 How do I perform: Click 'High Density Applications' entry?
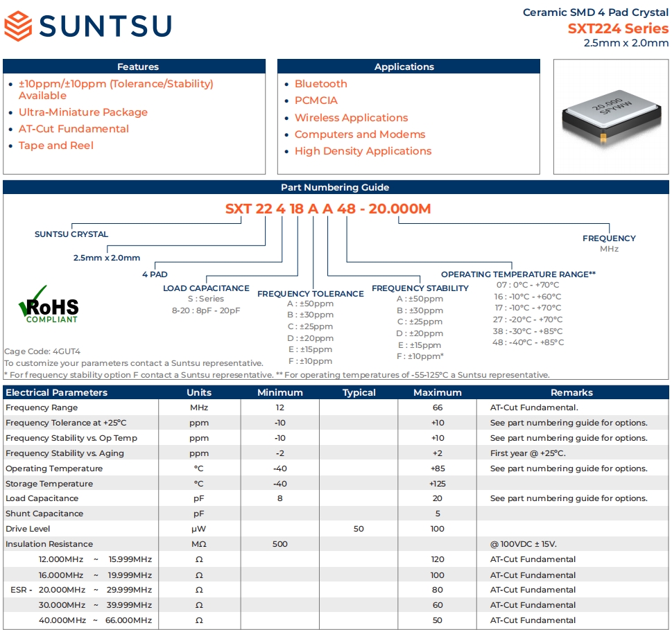pyautogui.click(x=363, y=151)
